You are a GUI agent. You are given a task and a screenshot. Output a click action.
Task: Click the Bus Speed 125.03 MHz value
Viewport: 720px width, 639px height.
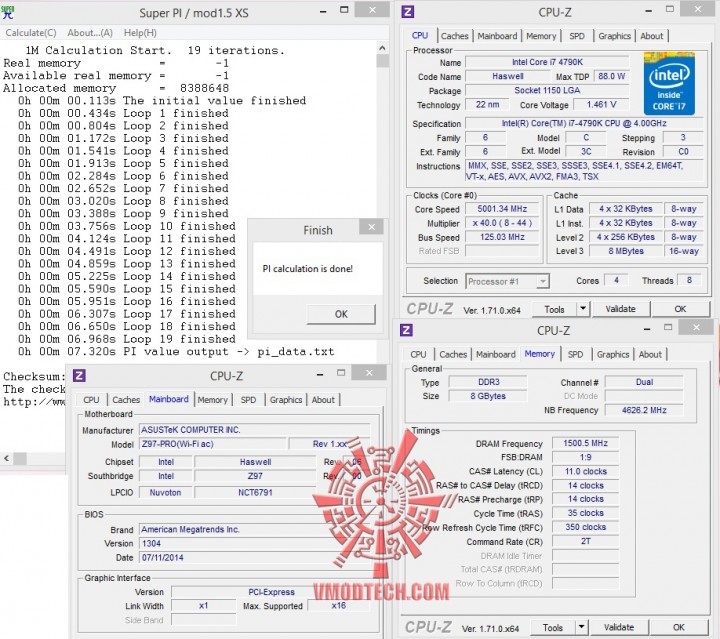point(502,237)
